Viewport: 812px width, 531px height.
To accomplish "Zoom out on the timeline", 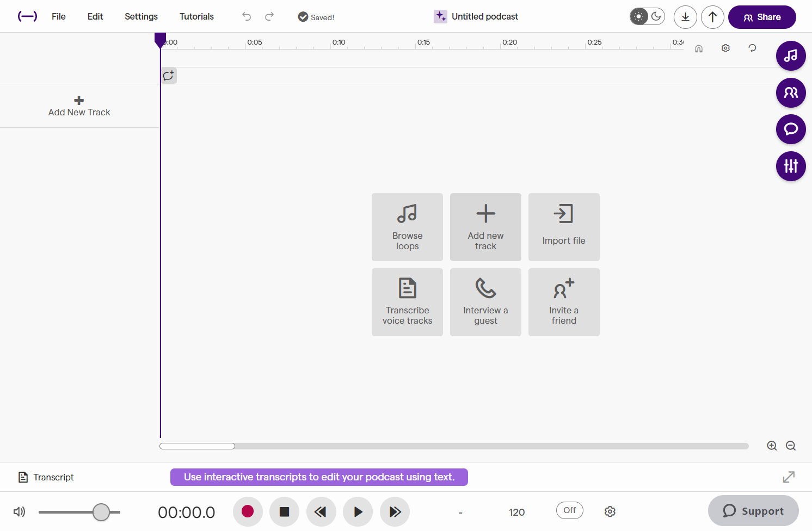I will click(x=791, y=446).
